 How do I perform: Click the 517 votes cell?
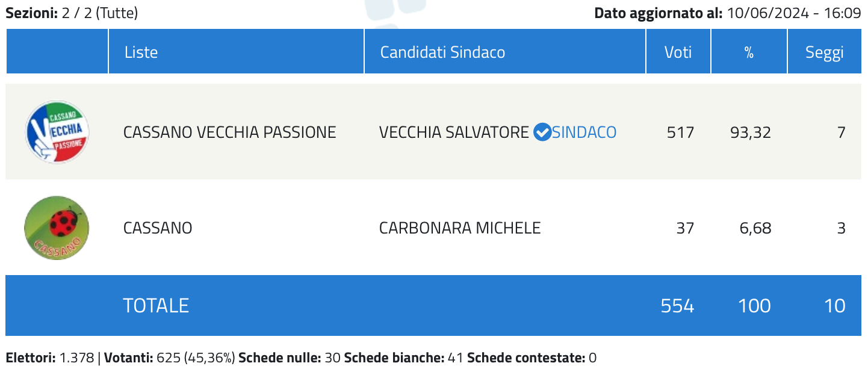point(681,132)
